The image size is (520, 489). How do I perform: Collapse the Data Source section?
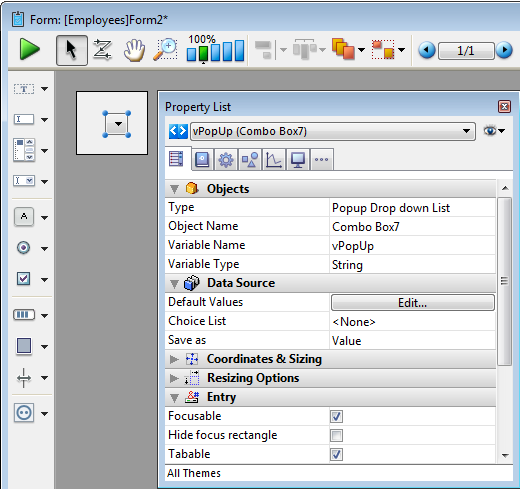point(174,284)
